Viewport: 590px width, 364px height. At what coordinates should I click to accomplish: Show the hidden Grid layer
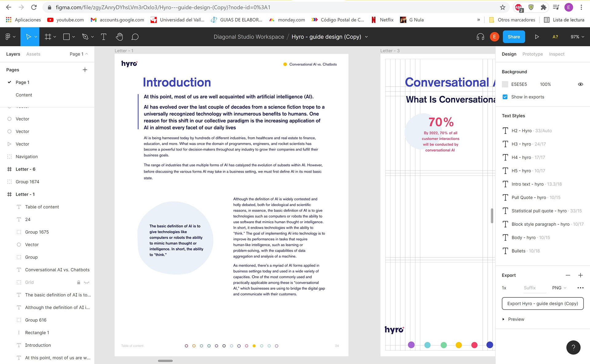pos(87,282)
